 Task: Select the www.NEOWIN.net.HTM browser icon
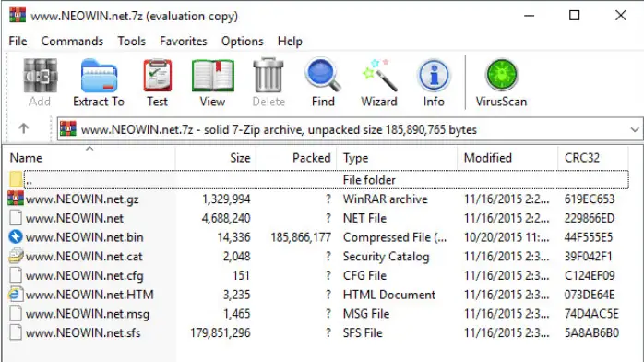(x=16, y=295)
